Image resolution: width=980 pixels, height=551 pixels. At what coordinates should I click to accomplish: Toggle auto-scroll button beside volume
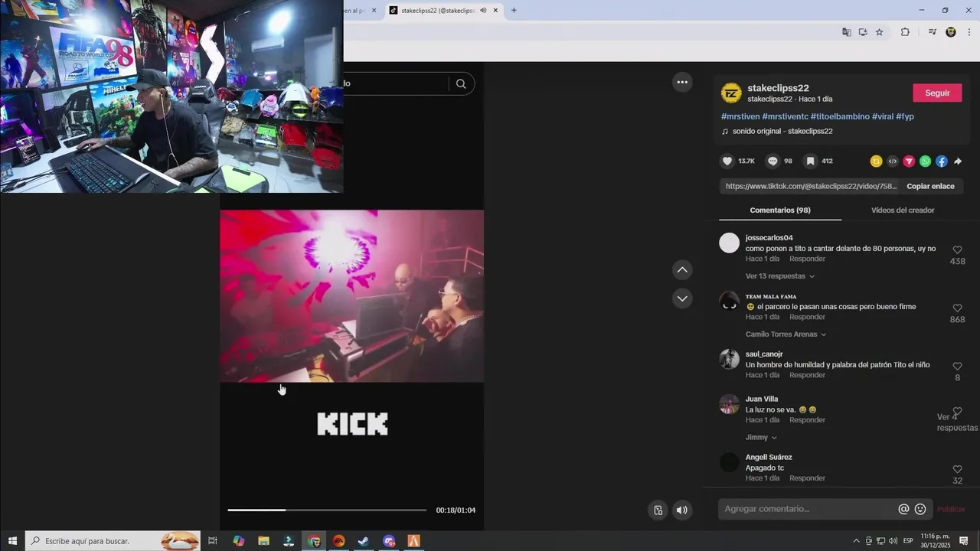coord(658,510)
